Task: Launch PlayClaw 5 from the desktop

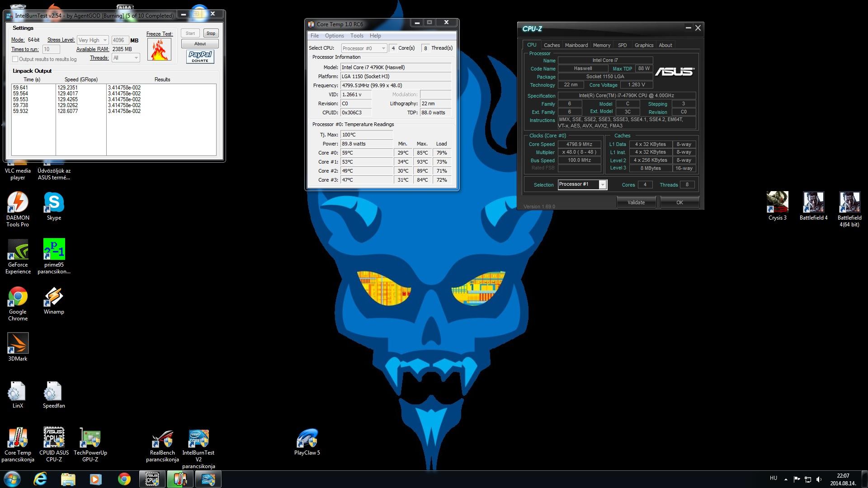Action: point(307,441)
